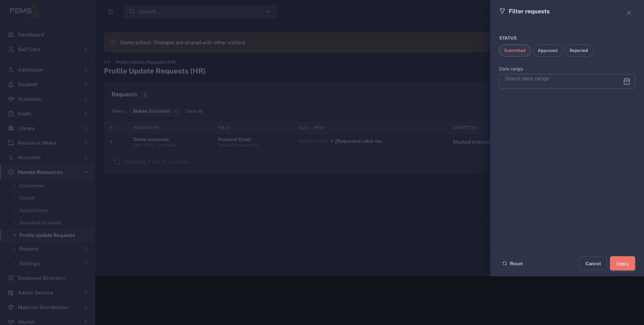Viewport: 644px width, 325px height.
Task: Open the date range calendar icon
Action: tap(627, 81)
